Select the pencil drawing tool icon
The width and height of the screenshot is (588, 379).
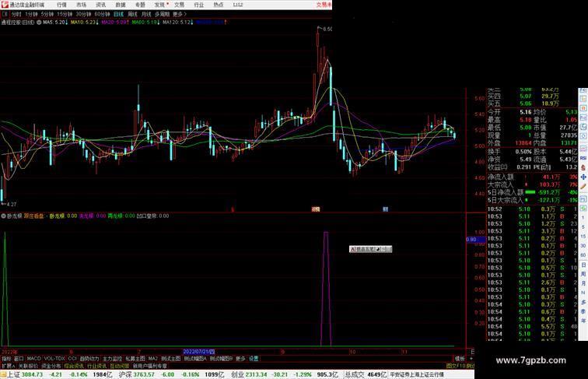[583, 187]
